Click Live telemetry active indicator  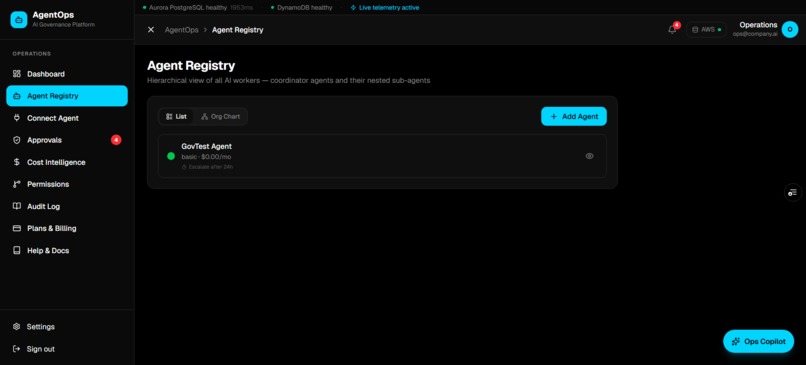[384, 8]
